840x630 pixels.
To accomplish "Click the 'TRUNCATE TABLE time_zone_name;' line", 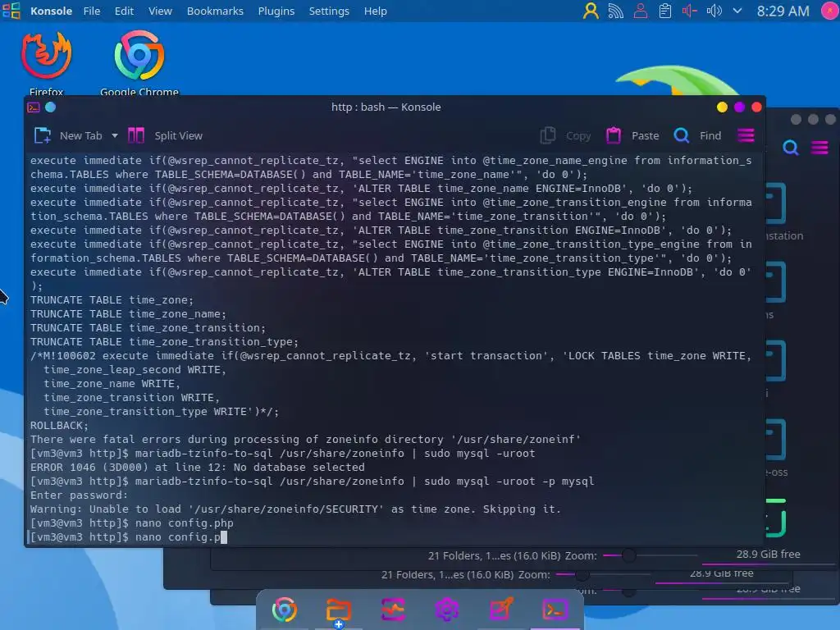I will coord(128,314).
